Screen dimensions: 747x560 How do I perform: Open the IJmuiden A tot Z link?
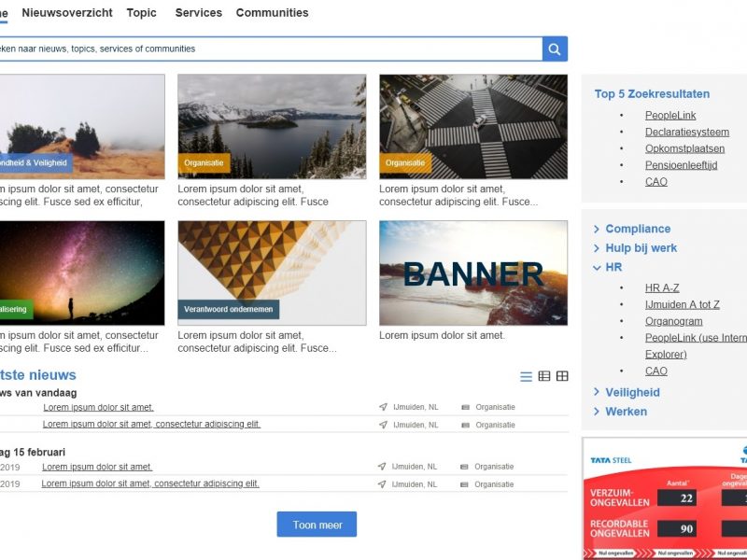coord(683,305)
